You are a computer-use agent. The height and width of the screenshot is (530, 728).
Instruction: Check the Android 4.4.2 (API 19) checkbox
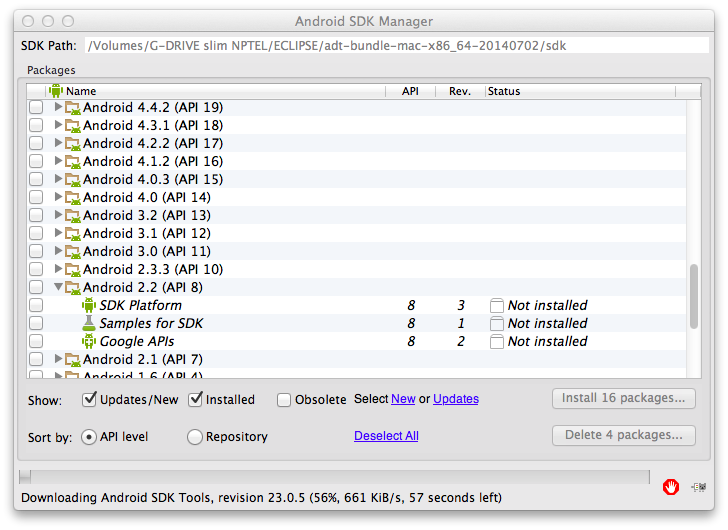tap(36, 107)
